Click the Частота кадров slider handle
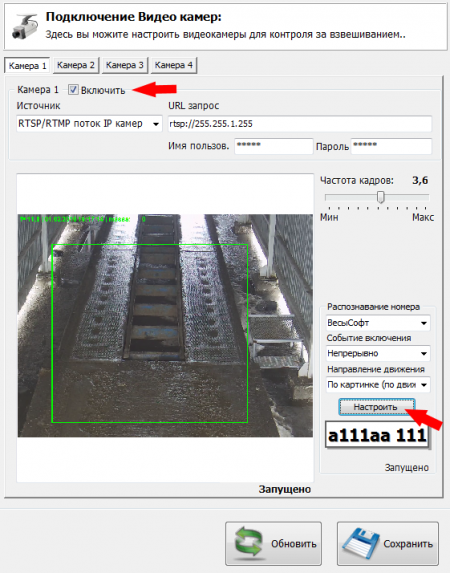The width and height of the screenshot is (450, 573). pos(381,197)
